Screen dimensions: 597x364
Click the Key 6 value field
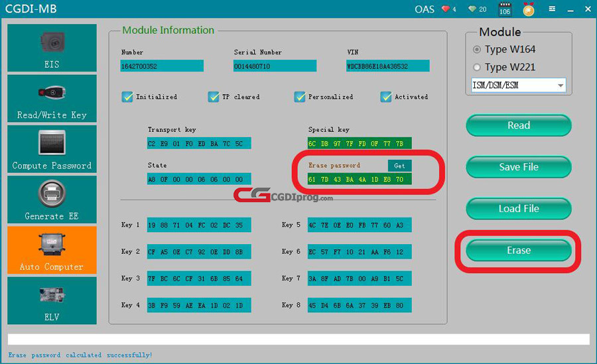point(360,252)
